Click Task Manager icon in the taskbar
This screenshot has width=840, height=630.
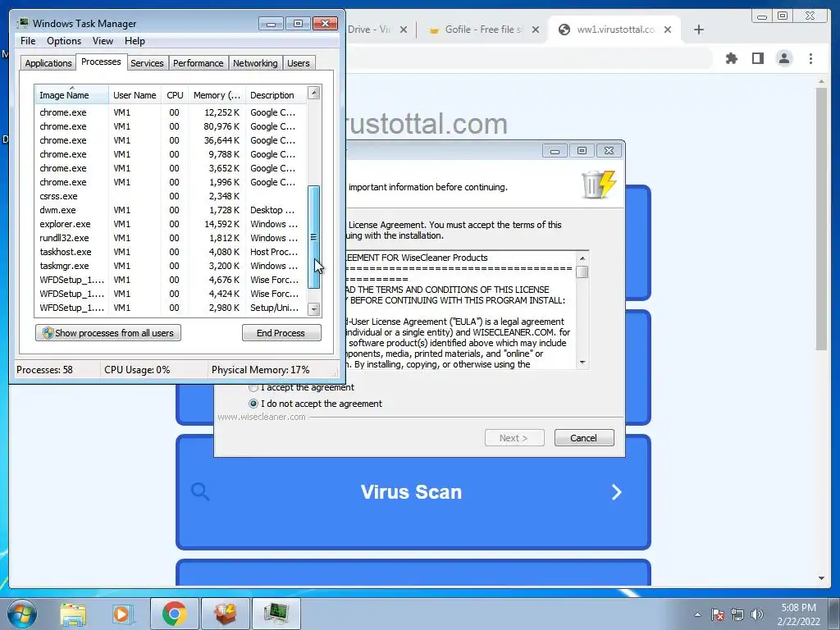pos(276,614)
